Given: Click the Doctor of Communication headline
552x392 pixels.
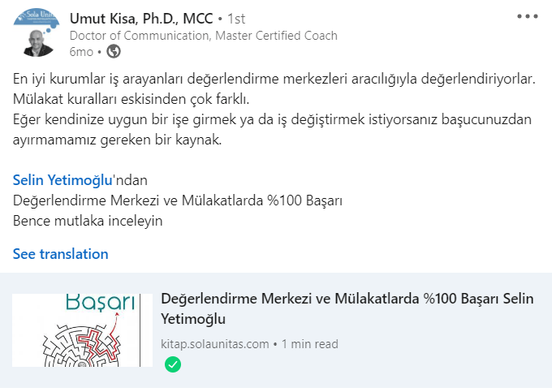Looking at the screenshot, I should pyautogui.click(x=203, y=36).
